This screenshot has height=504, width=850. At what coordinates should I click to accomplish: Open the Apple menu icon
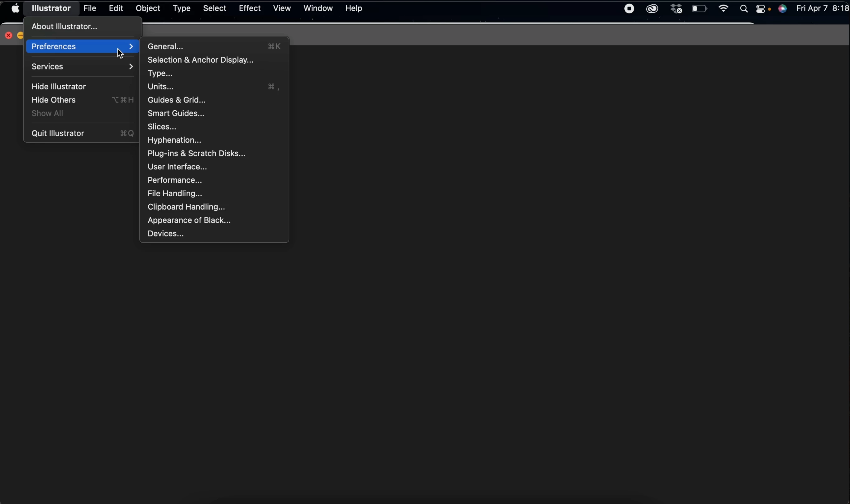[x=15, y=8]
